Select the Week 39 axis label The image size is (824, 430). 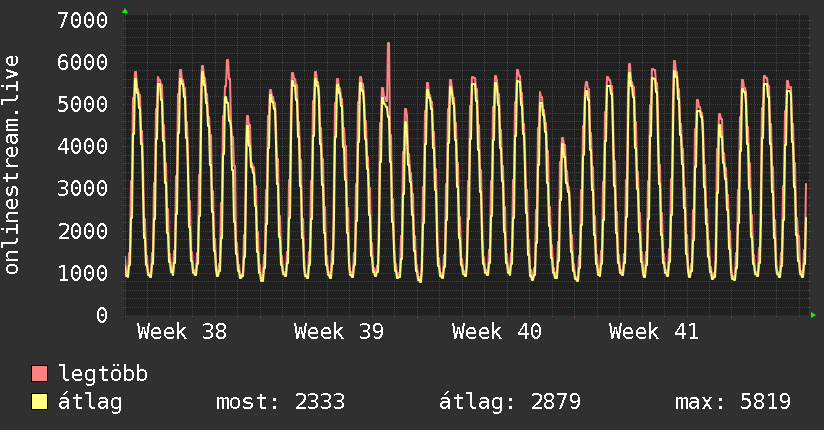click(339, 332)
